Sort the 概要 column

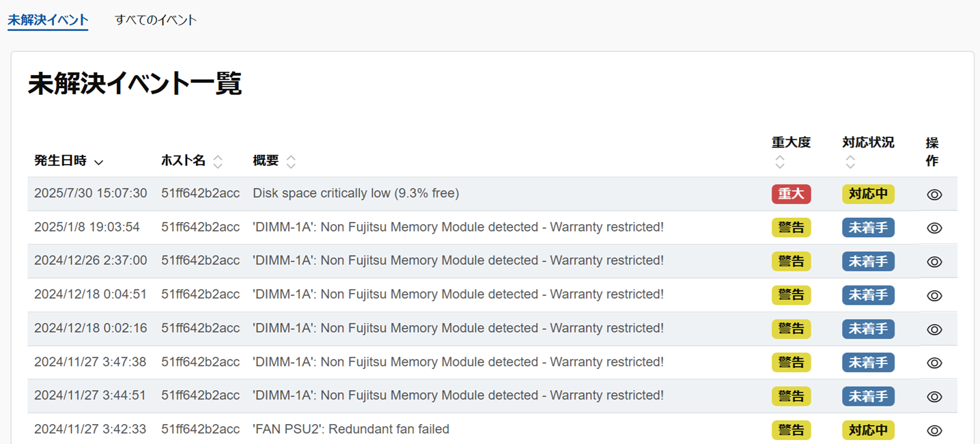point(291,162)
